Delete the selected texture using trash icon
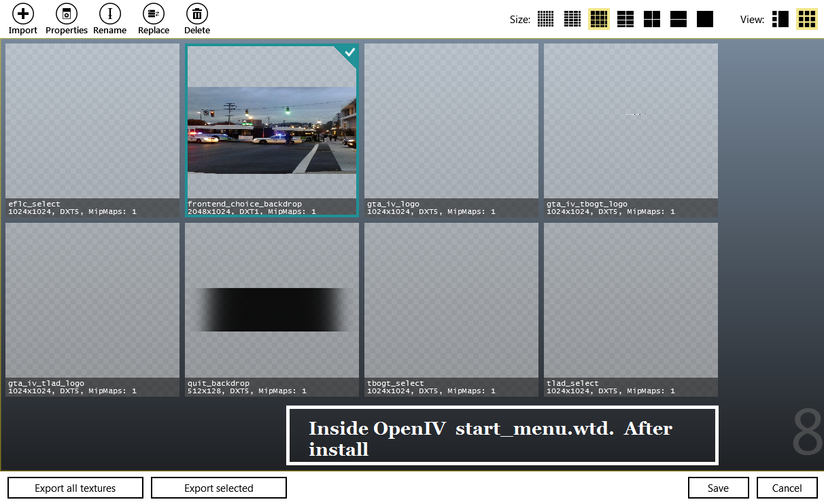The height and width of the screenshot is (504, 824). [x=196, y=14]
